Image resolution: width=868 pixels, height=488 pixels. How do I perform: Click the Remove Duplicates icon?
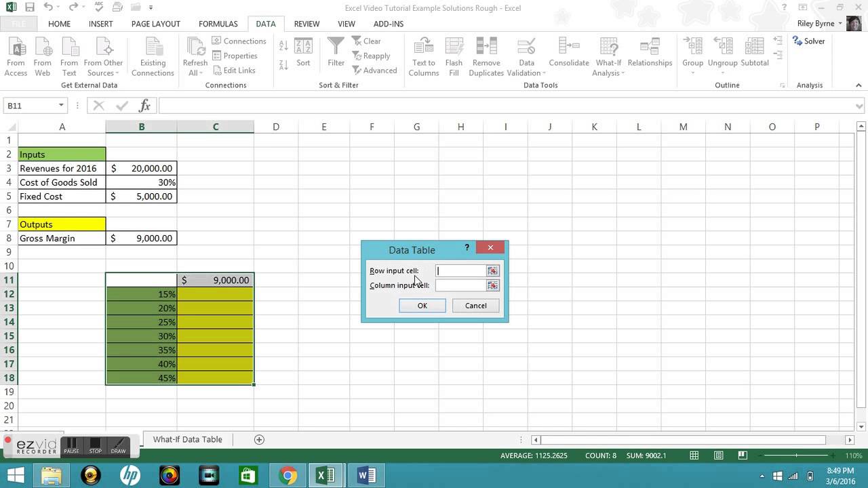coord(486,46)
